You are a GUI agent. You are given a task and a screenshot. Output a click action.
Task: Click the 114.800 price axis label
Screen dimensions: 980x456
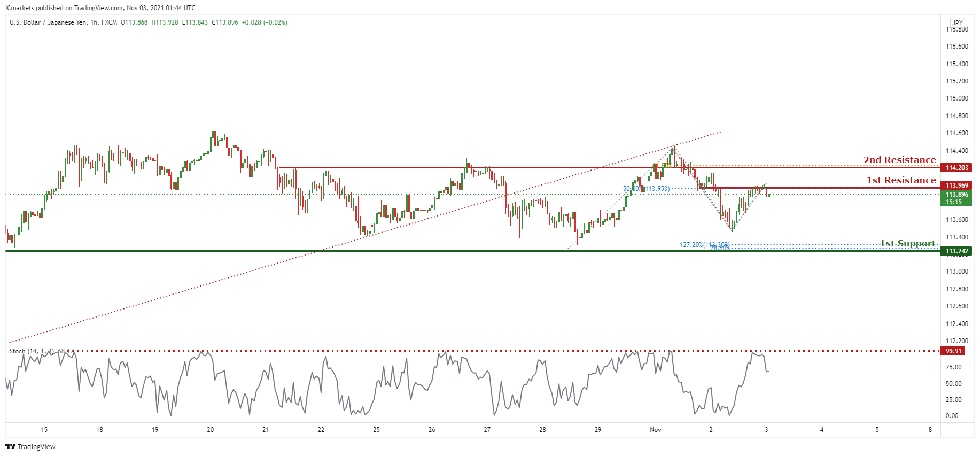(957, 116)
